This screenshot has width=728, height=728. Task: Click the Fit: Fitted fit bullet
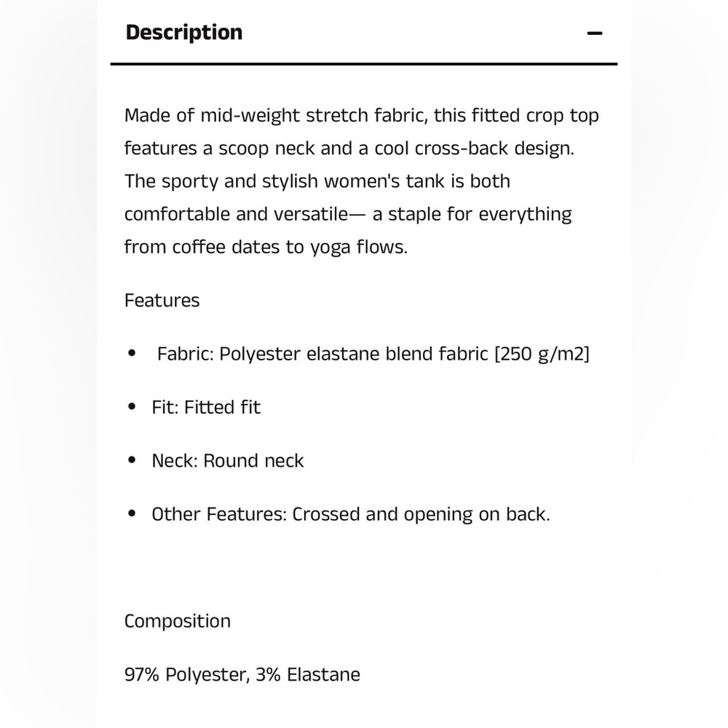206,407
